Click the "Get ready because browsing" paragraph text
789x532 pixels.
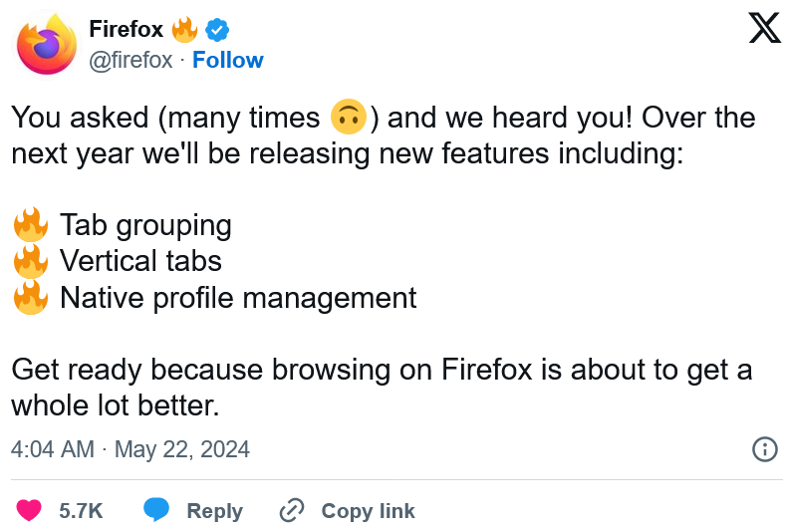382,388
